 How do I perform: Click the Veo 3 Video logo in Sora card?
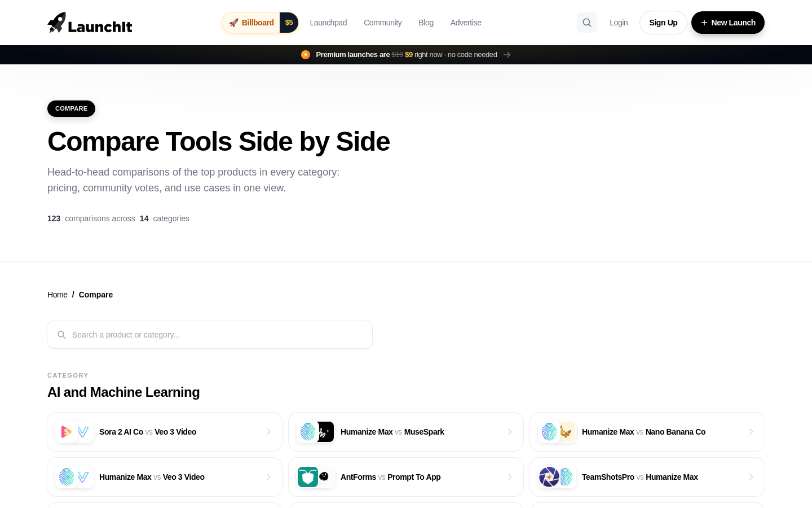pos(83,432)
